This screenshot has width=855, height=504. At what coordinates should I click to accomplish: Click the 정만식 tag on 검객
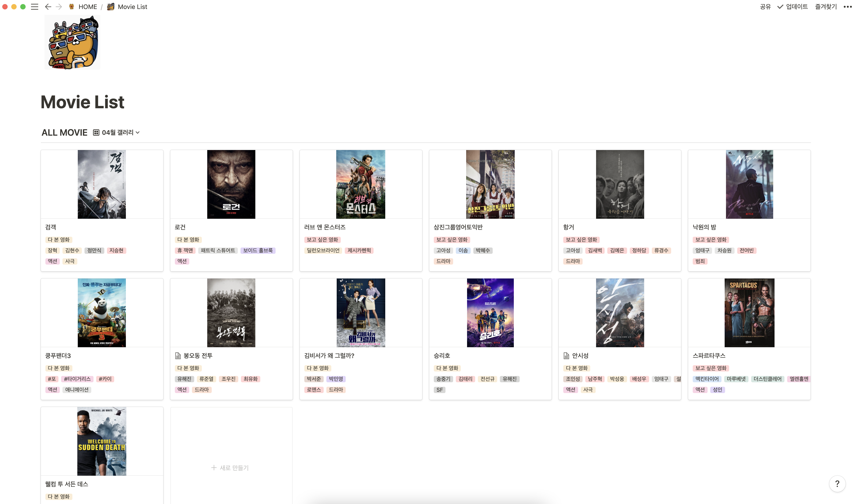coord(94,250)
